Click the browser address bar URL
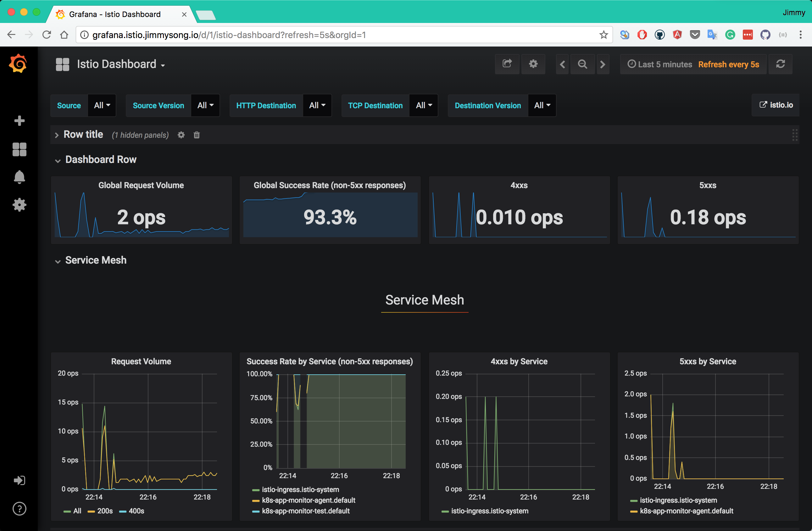 tap(229, 35)
